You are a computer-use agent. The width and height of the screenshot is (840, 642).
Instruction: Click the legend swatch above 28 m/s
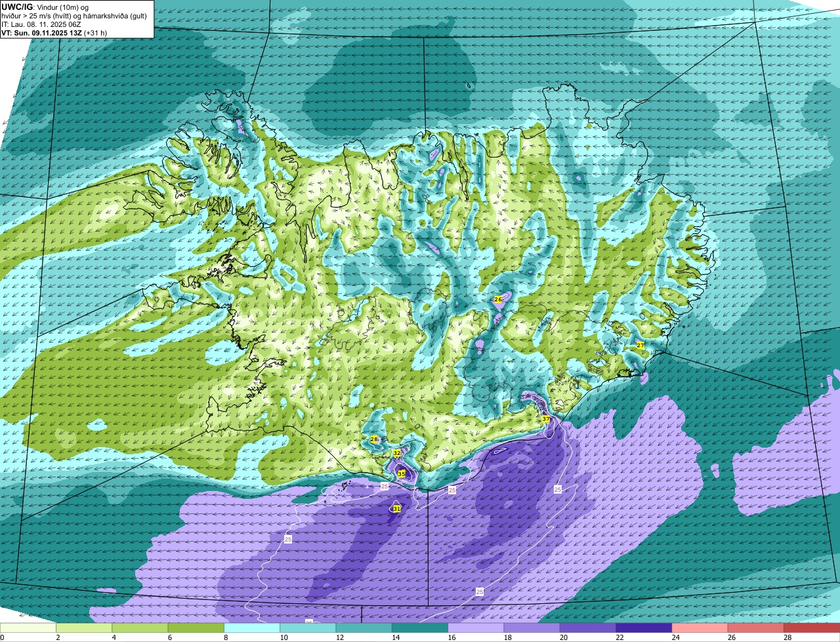click(x=812, y=628)
